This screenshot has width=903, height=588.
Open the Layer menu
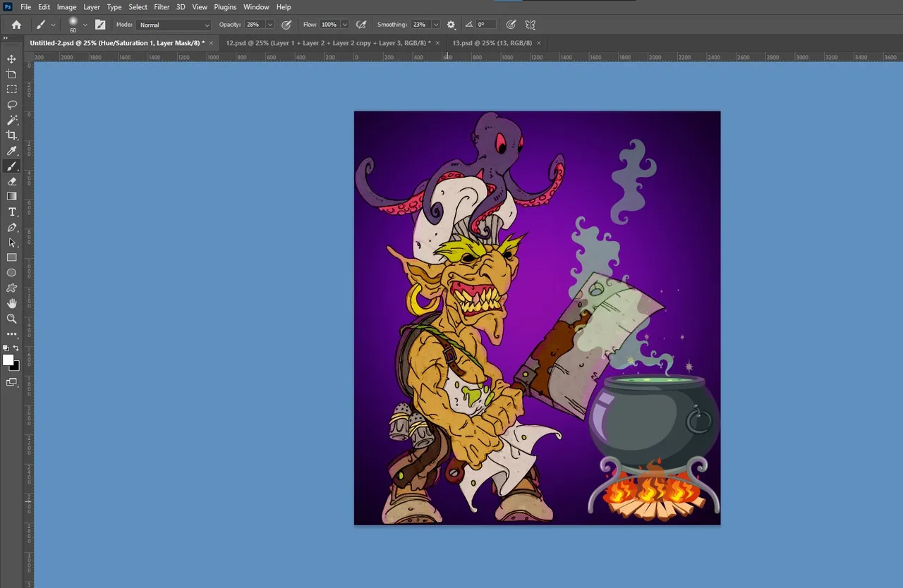click(92, 7)
